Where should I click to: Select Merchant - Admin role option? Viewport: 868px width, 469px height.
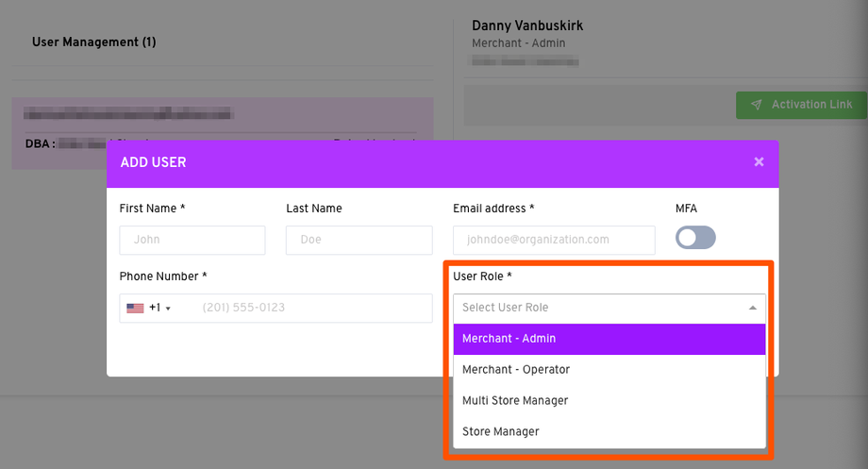click(x=609, y=339)
